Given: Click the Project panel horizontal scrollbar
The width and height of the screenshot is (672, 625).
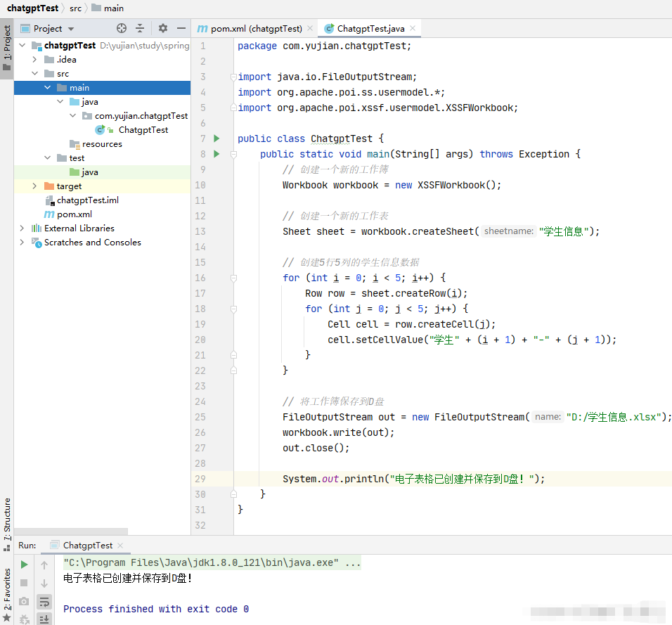Looking at the screenshot, I should pos(70,531).
